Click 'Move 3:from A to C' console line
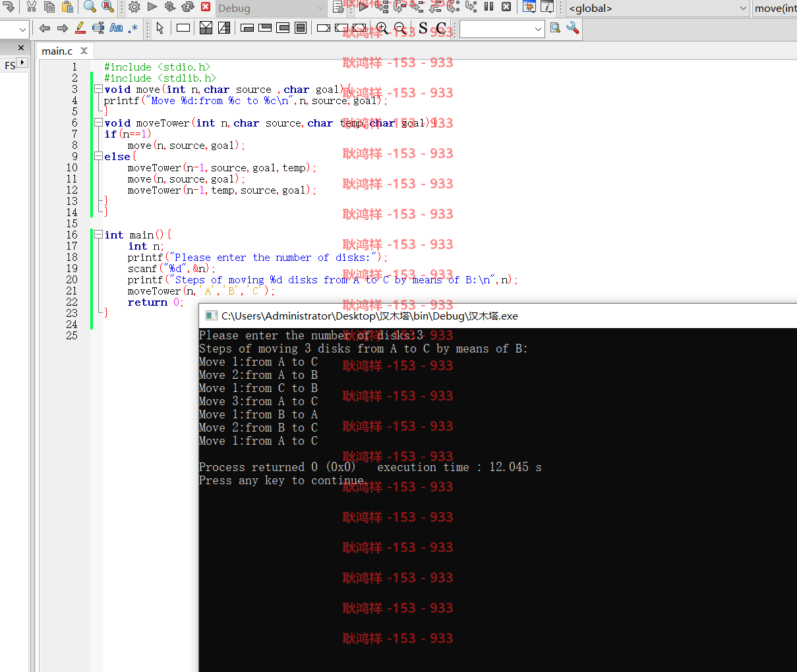Viewport: 797px width, 672px height. [258, 401]
